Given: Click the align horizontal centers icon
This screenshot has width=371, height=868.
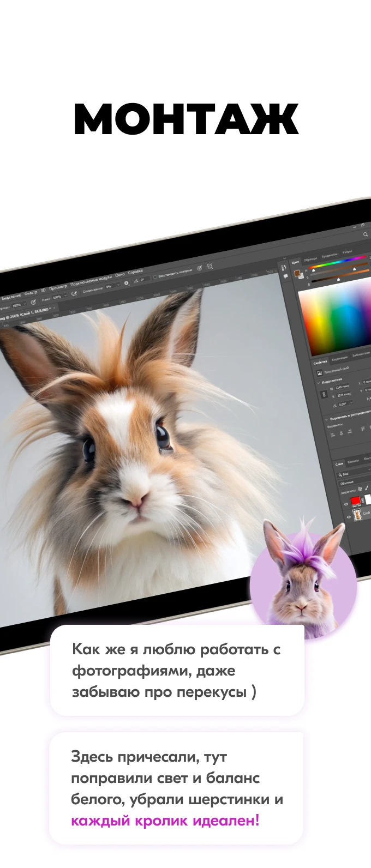Looking at the screenshot, I should 342,433.
